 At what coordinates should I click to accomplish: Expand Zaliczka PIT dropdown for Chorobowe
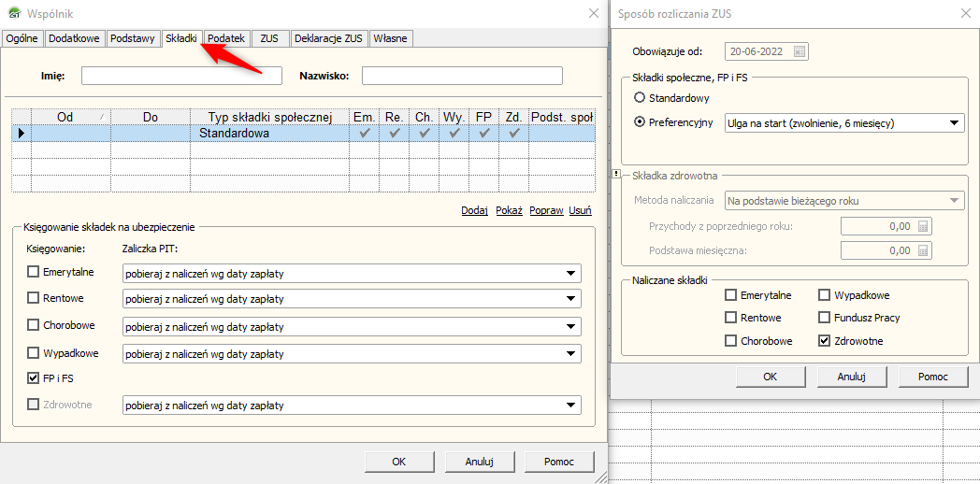570,327
